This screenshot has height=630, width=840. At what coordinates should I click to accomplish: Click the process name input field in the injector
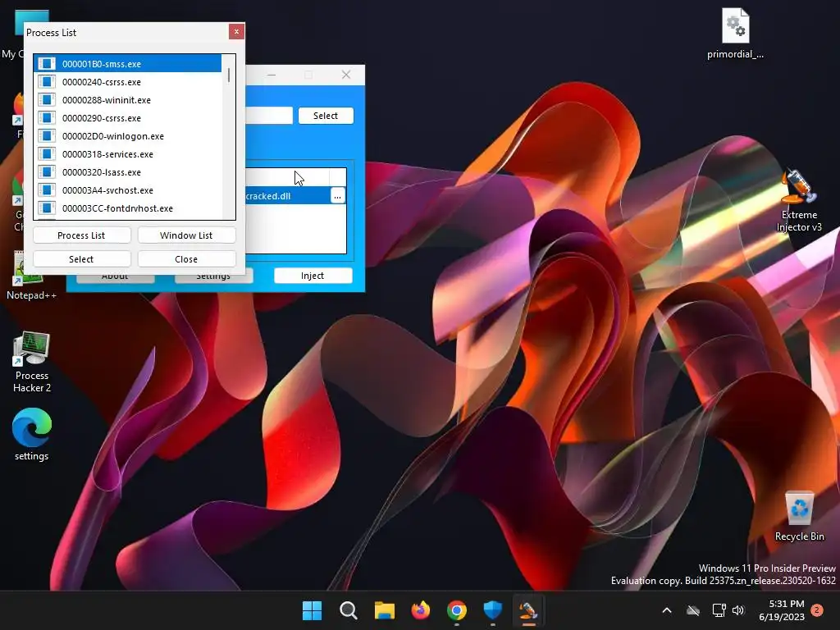pyautogui.click(x=269, y=116)
